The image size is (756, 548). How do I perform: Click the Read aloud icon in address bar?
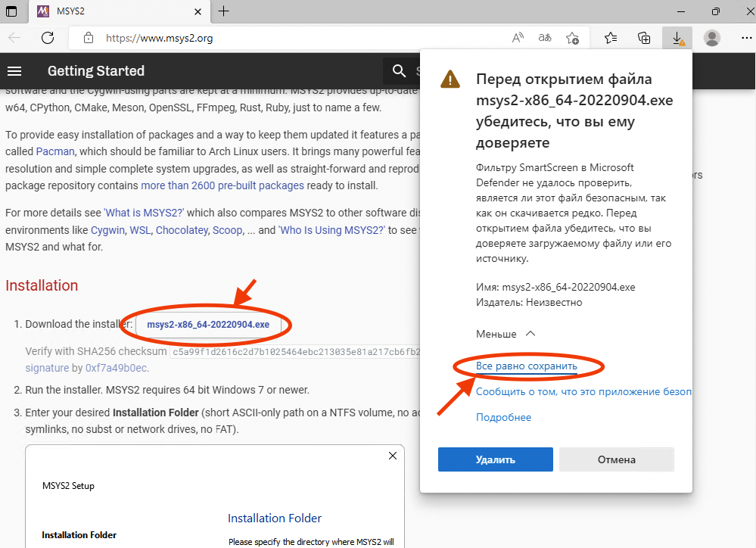518,38
